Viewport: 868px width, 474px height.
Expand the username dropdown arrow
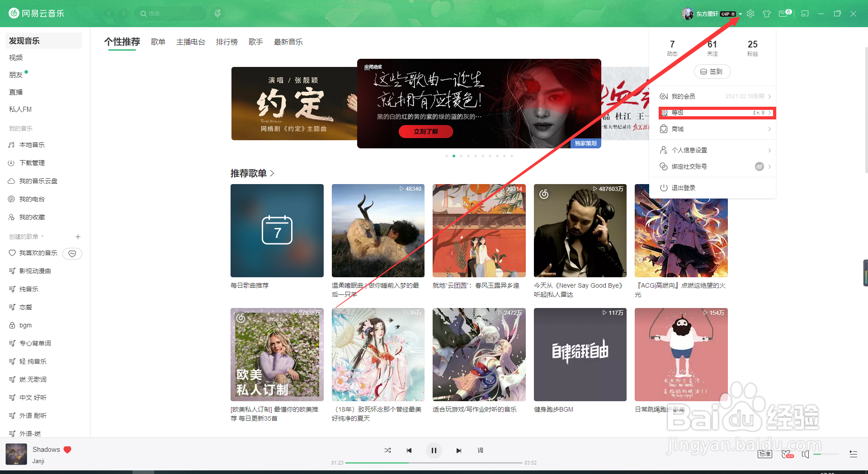(x=741, y=14)
